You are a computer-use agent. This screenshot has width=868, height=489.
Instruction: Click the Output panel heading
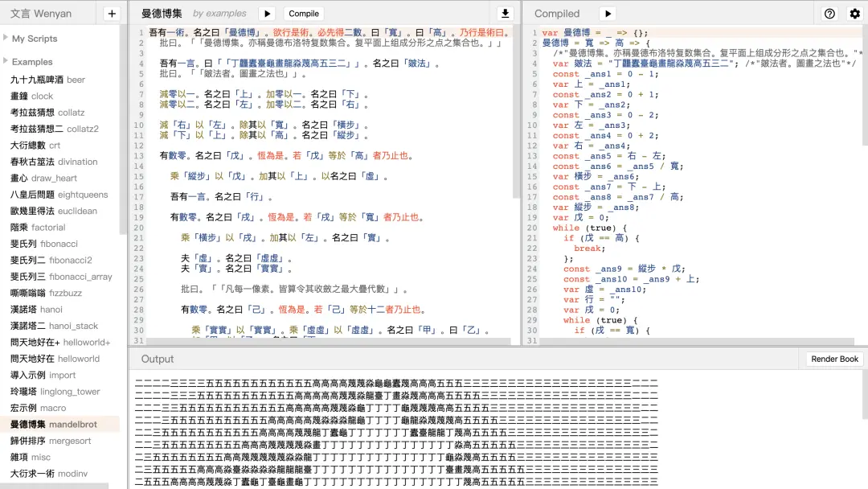[158, 359]
